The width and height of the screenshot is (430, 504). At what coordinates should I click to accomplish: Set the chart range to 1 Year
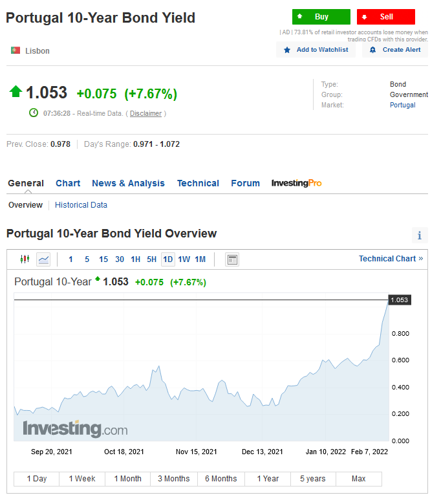coord(268,479)
